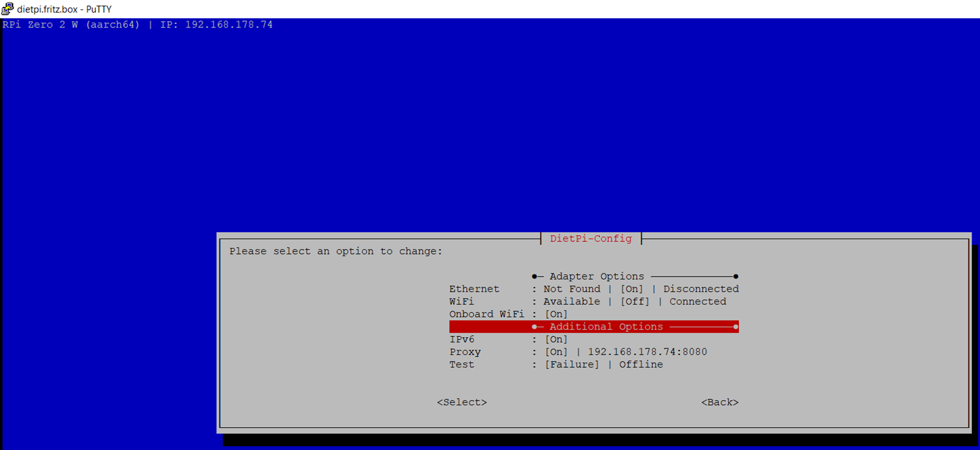
Task: Open the Proxy setting row
Action: 594,352
